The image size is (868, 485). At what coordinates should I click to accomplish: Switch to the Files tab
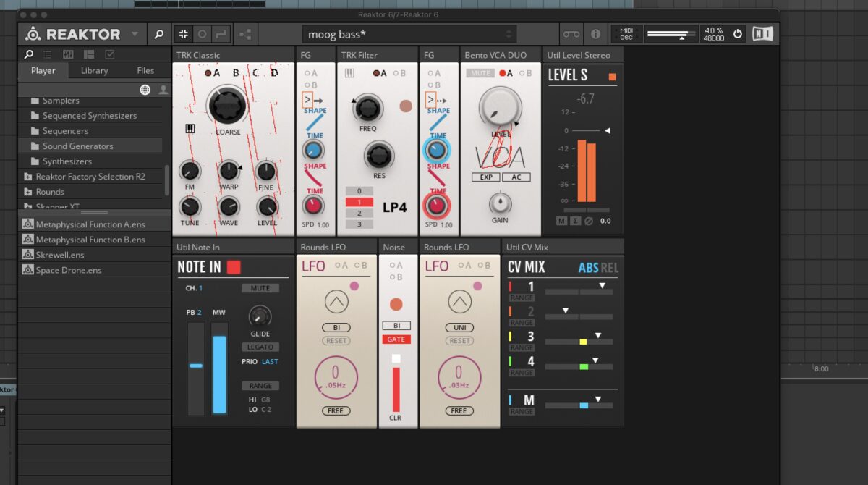145,70
